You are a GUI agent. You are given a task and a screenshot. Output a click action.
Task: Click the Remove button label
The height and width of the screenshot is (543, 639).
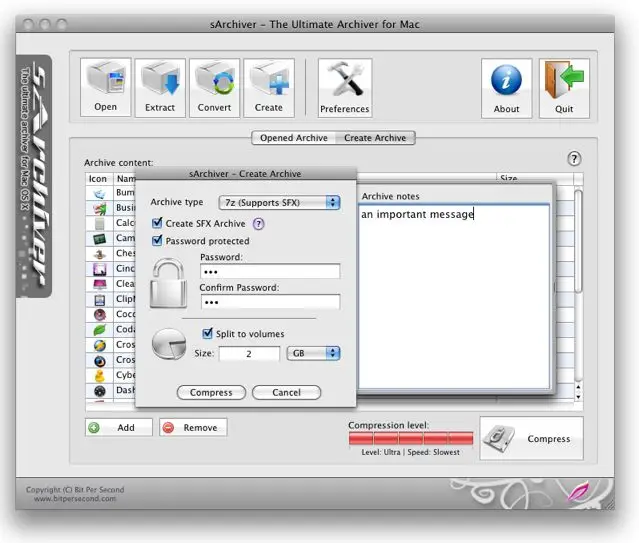coord(200,428)
